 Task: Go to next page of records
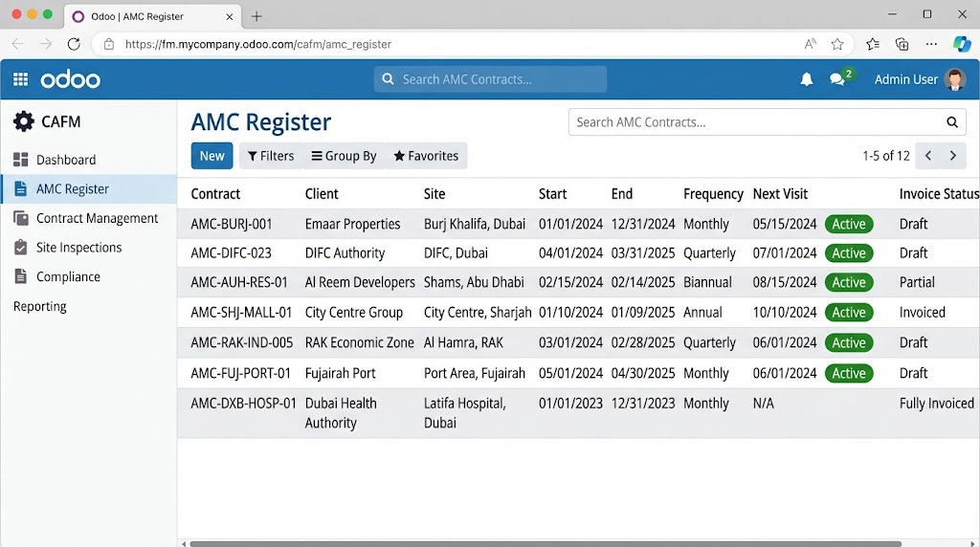pos(953,156)
